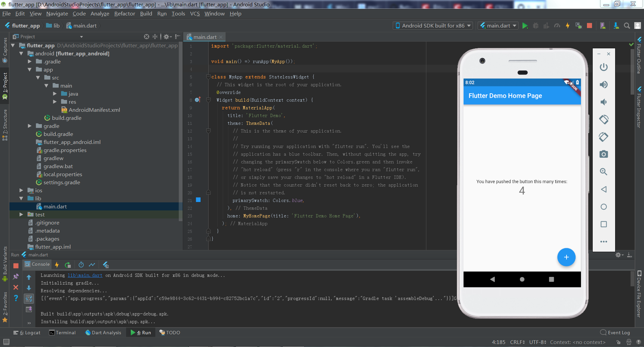Expand the java folder
This screenshot has width=644, height=347.
[x=55, y=94]
